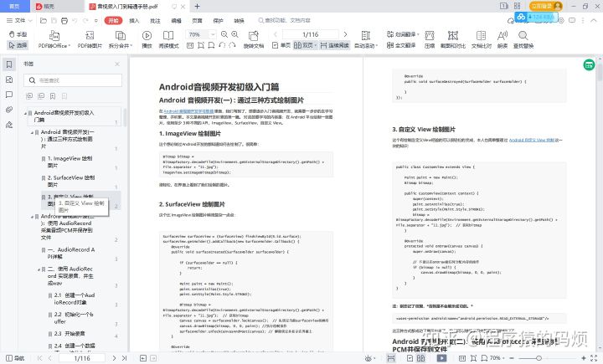Image resolution: width=603 pixels, height=364 pixels.
Task: Open 划词翻译 word translation dropdown
Action: pyautogui.click(x=403, y=34)
